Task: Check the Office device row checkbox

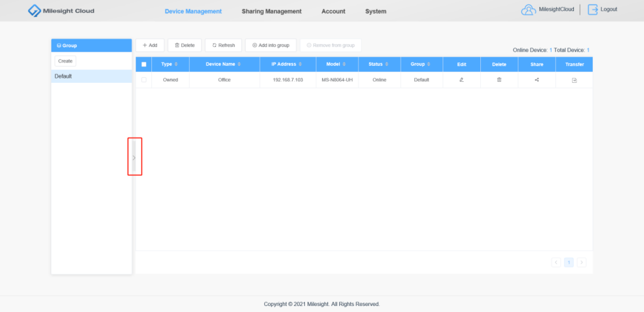Action: [x=144, y=80]
